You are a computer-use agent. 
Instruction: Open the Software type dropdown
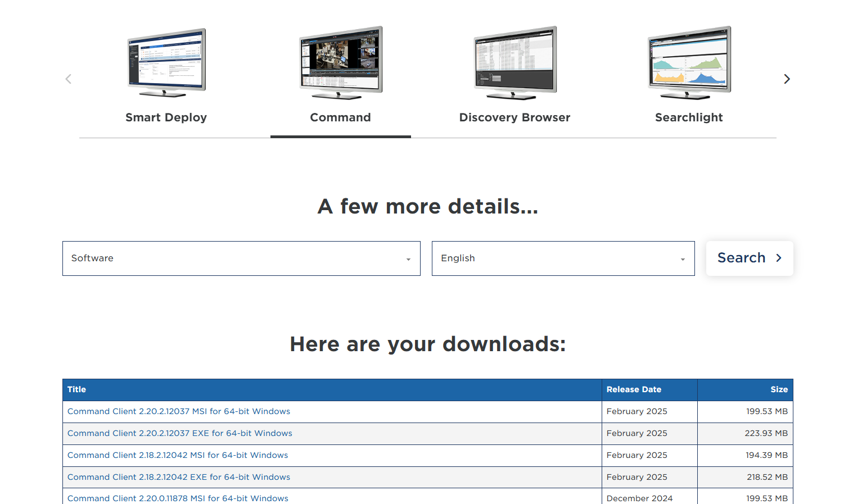241,258
